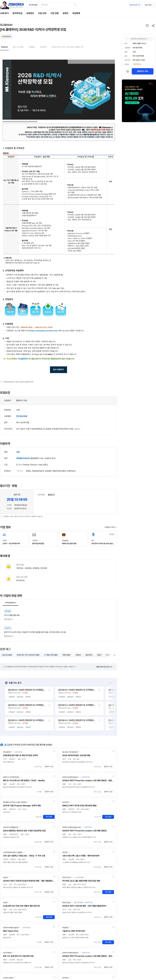Open the [R&D] 21세기 연구원 모집 posting
Viewport: 156px width, 980px height.
coord(80,805)
